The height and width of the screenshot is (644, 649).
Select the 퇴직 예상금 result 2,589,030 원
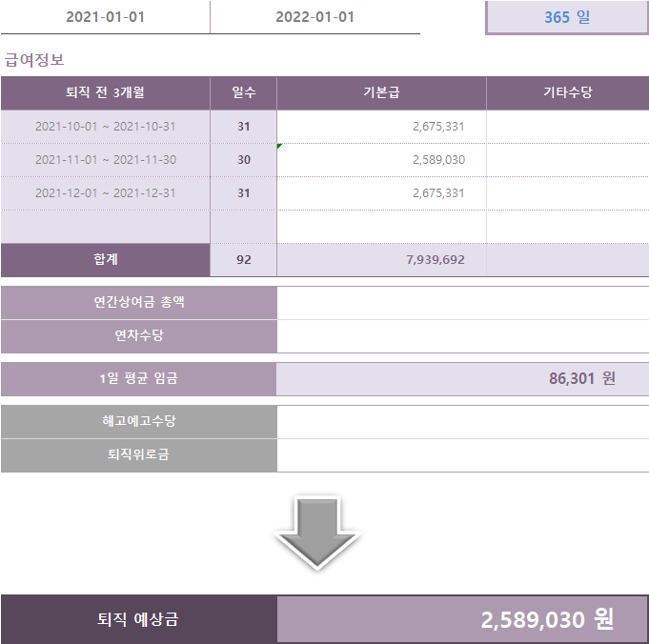[x=462, y=620]
